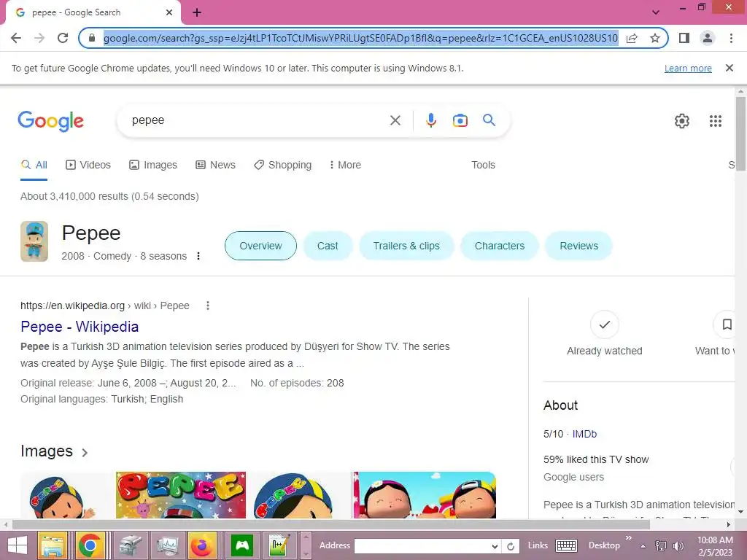Show hidden system tray icons
747x560 pixels.
coord(643,546)
